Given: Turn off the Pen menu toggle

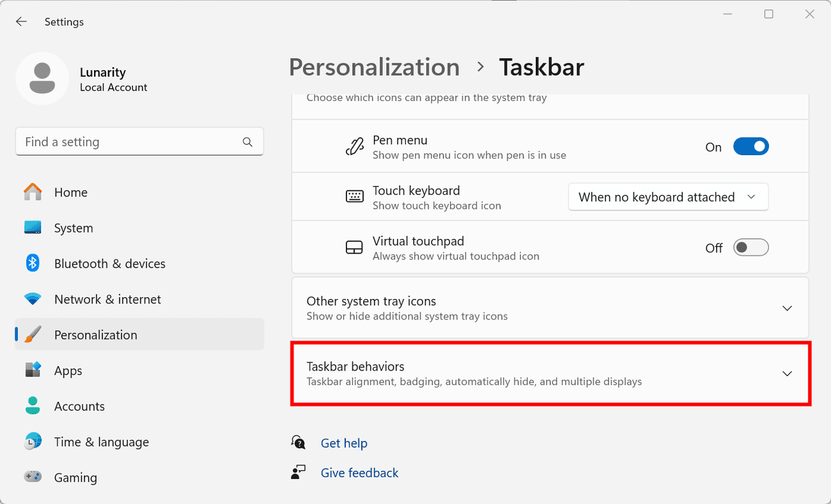Looking at the screenshot, I should click(x=750, y=147).
